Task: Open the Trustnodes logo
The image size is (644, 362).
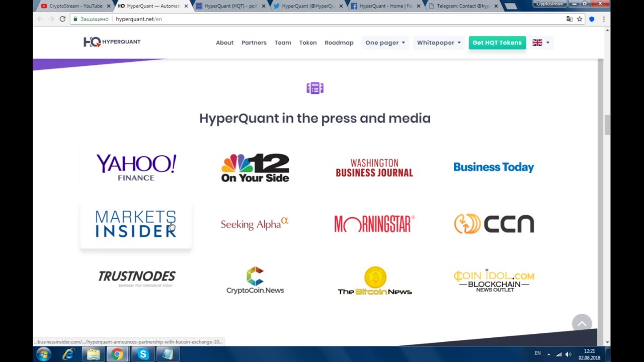Action: click(136, 279)
